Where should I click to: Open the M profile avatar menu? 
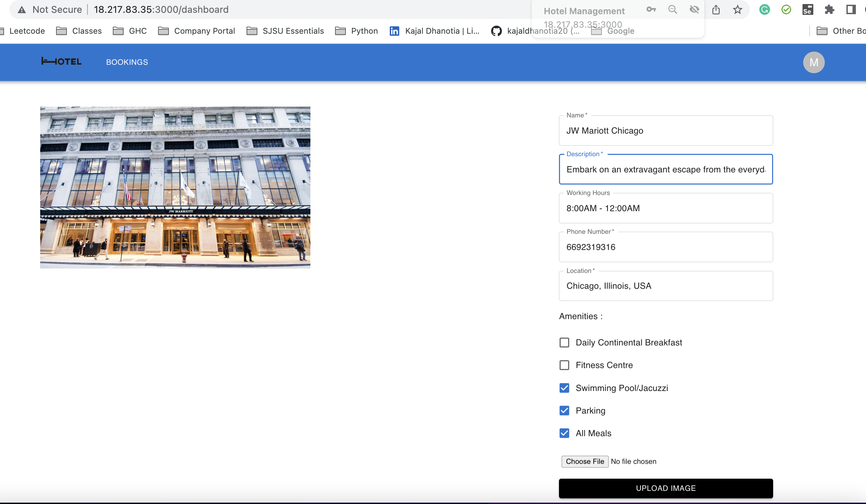click(x=813, y=62)
